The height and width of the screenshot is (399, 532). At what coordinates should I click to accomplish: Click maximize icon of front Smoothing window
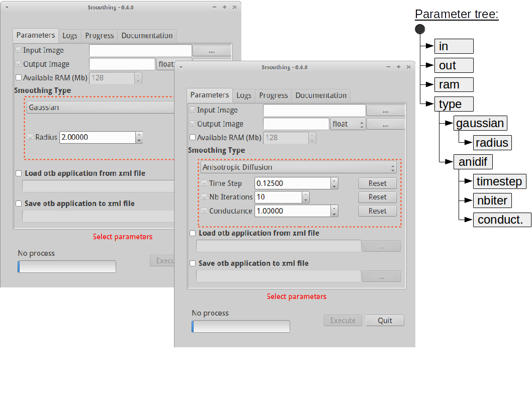[398, 67]
